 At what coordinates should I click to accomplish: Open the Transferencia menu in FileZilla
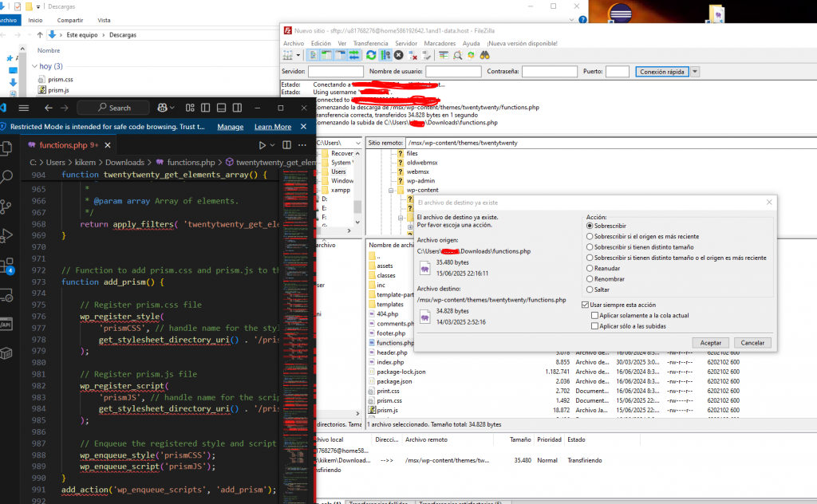point(370,43)
